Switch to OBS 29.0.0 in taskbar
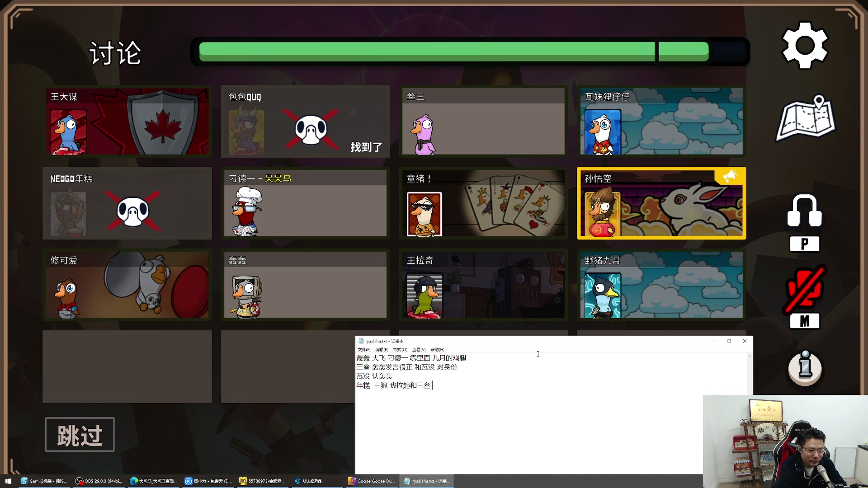Viewport: 868px width, 488px height. coord(99,481)
